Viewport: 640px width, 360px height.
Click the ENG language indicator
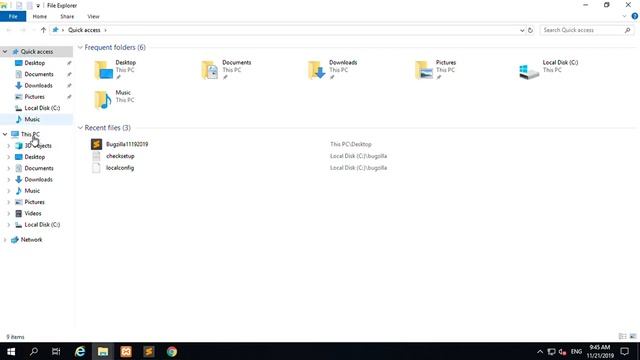(x=576, y=351)
